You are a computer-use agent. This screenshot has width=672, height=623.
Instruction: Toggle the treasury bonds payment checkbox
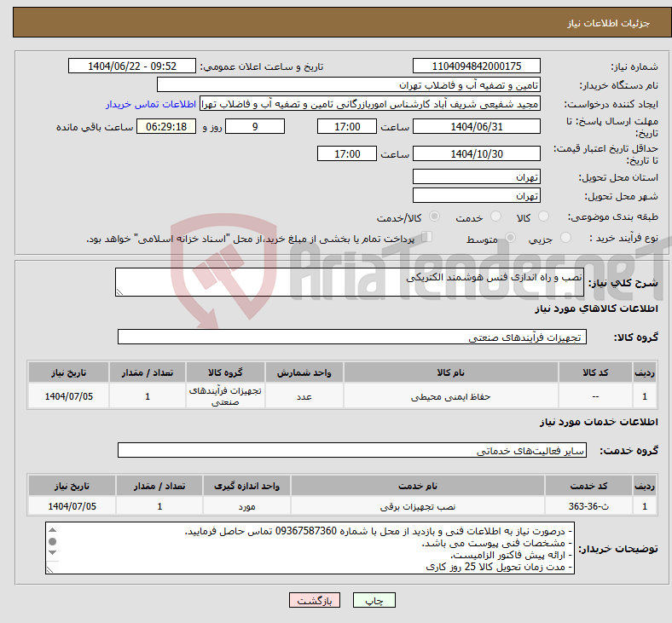pyautogui.click(x=426, y=237)
